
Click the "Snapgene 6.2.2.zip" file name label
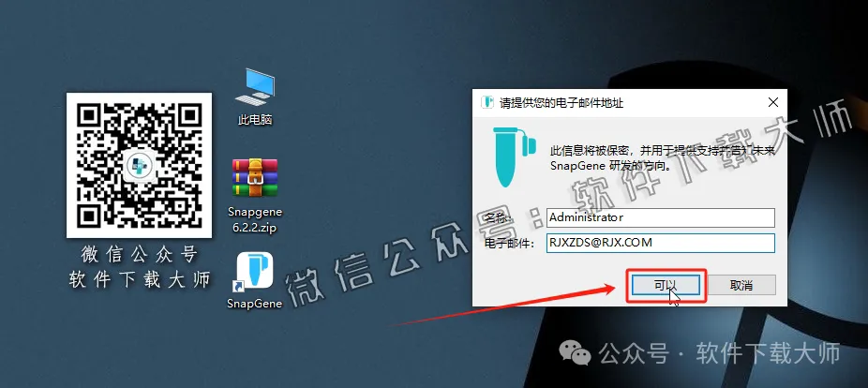255,219
